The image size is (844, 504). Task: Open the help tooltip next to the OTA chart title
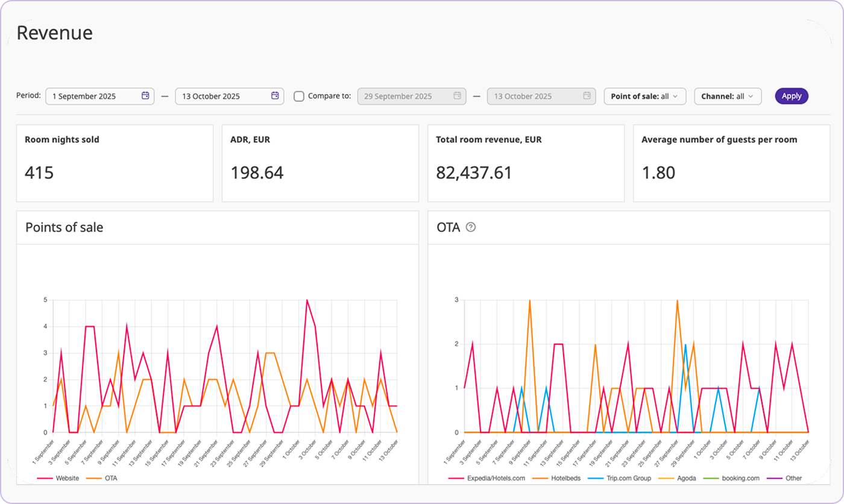point(471,227)
